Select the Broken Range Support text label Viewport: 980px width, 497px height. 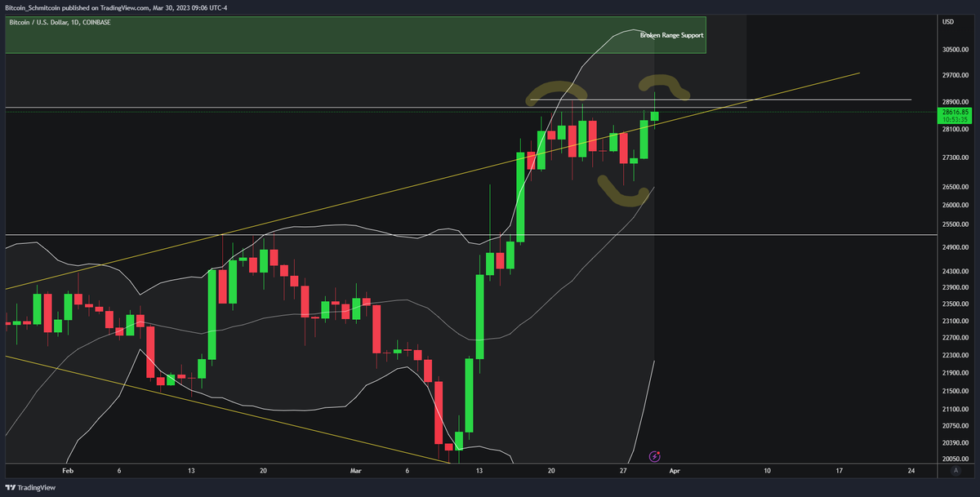click(x=670, y=35)
